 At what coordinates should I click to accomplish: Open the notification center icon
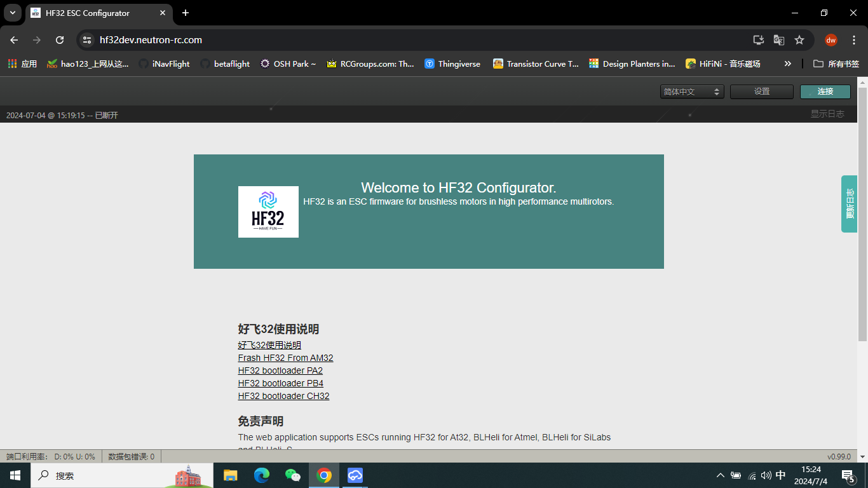click(x=848, y=475)
